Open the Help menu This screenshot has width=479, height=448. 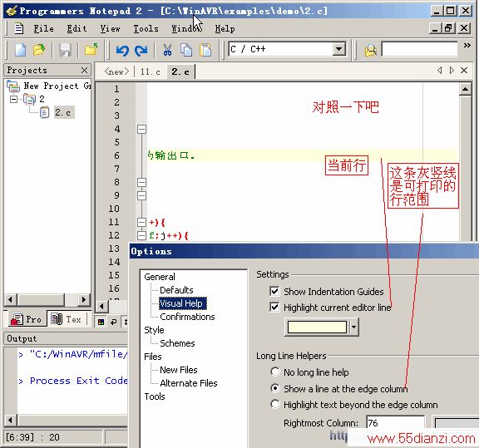click(x=225, y=29)
